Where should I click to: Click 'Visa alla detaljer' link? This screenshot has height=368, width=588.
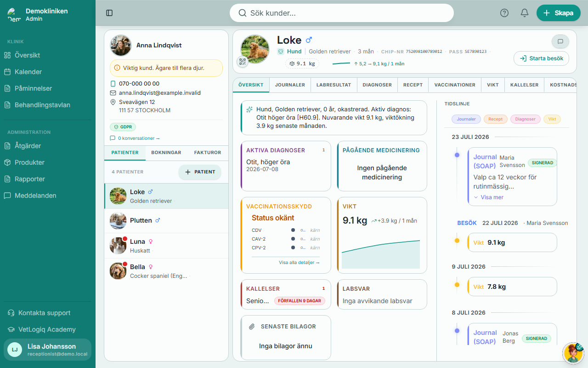tap(299, 262)
